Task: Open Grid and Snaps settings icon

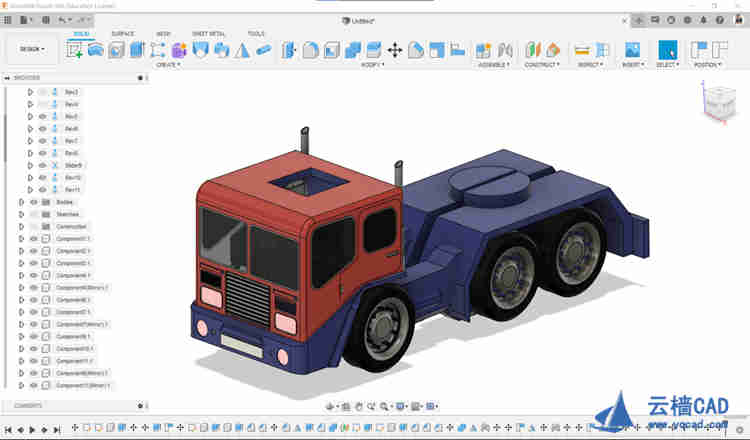Action: click(x=416, y=407)
